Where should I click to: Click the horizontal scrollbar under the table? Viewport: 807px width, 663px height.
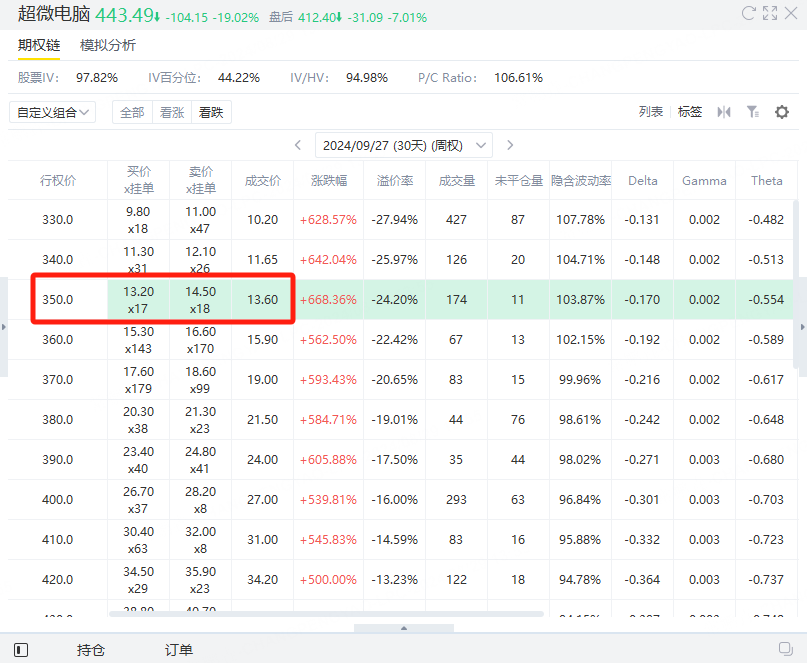point(326,614)
